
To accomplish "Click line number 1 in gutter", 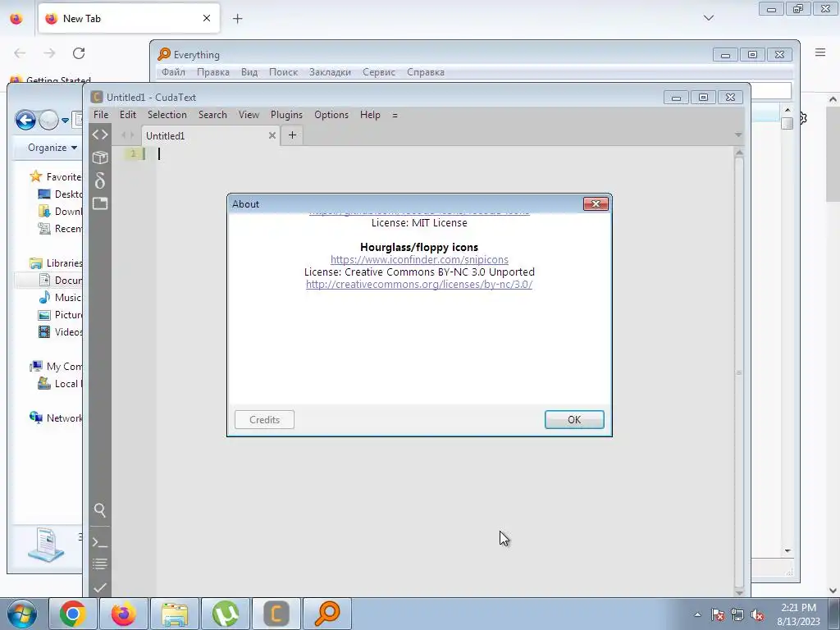I will click(134, 153).
